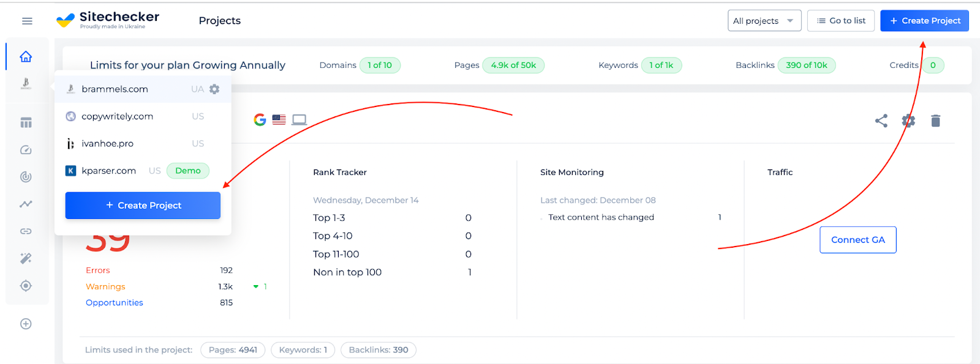Click Backlinks 390 of 10k badge
Image resolution: width=980 pixels, height=364 pixels.
pyautogui.click(x=807, y=65)
